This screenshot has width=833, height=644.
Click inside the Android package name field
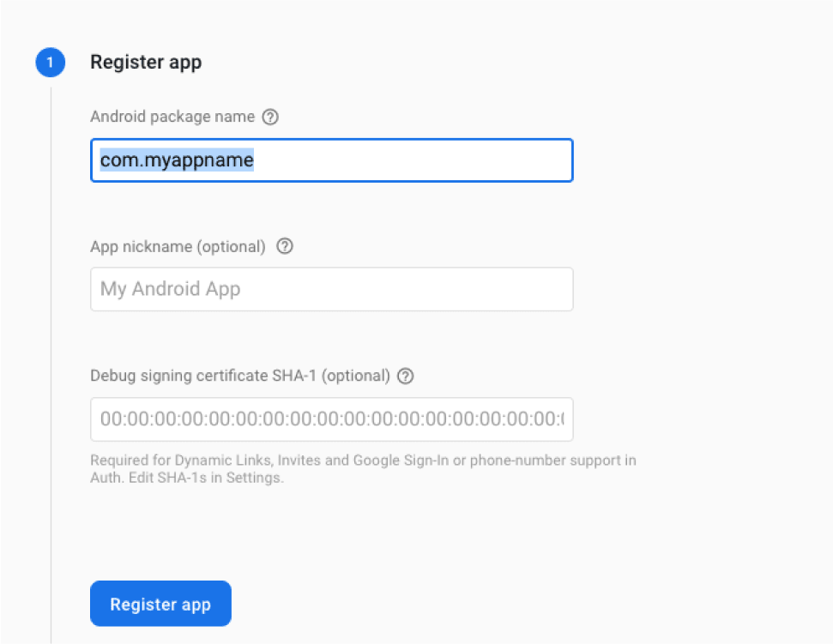click(x=332, y=160)
